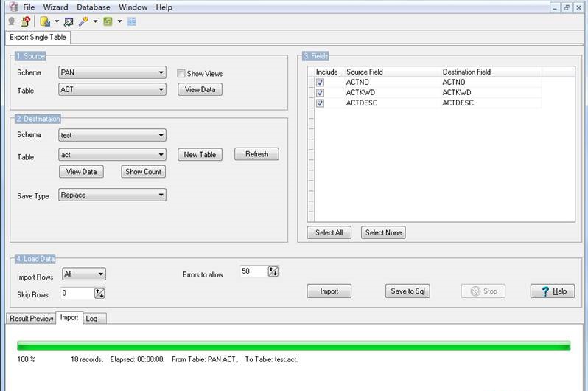The height and width of the screenshot is (391, 588).
Task: Enable the Show Views checkbox
Action: click(181, 74)
